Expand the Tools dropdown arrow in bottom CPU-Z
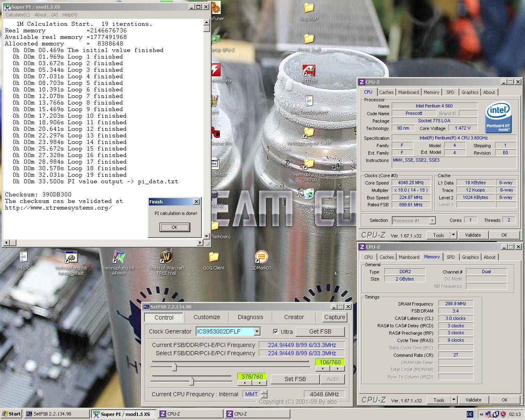Viewport: 525px width, 420px height. (x=454, y=400)
